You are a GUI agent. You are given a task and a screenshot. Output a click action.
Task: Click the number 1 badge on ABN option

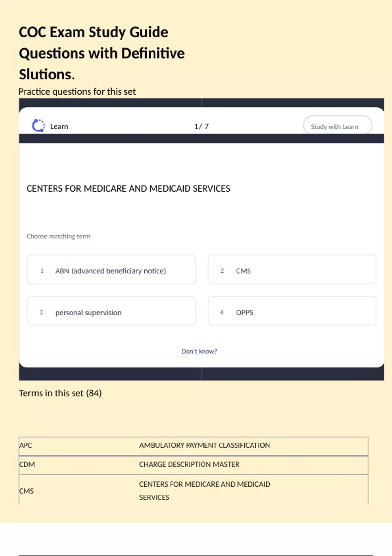[42, 271]
